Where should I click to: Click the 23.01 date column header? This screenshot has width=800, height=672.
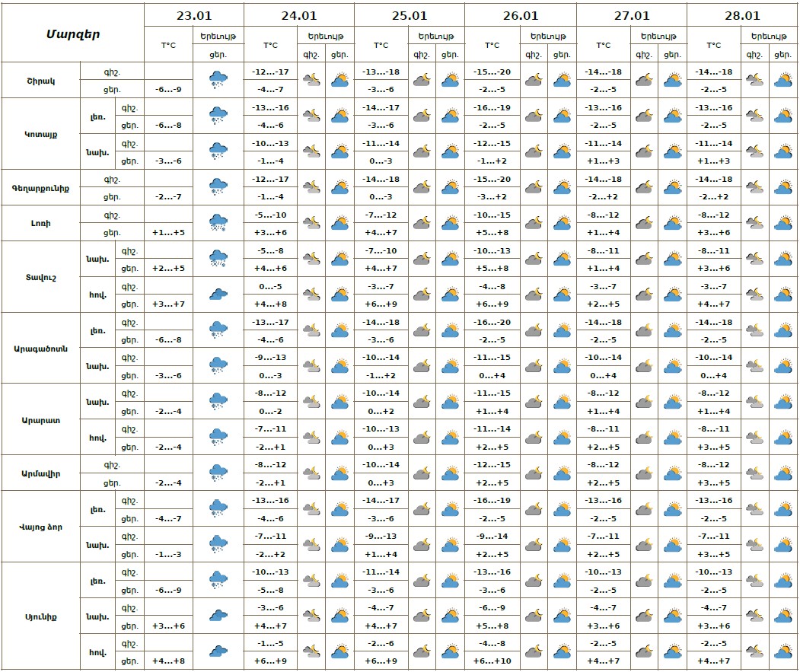194,15
